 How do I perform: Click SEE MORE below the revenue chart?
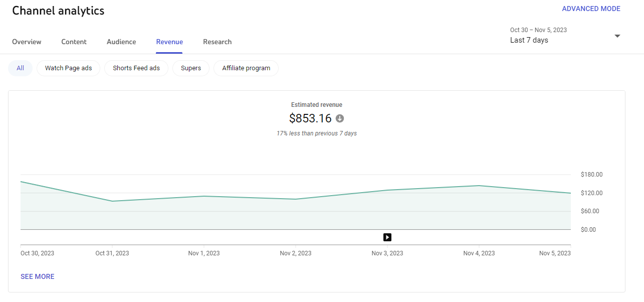38,276
